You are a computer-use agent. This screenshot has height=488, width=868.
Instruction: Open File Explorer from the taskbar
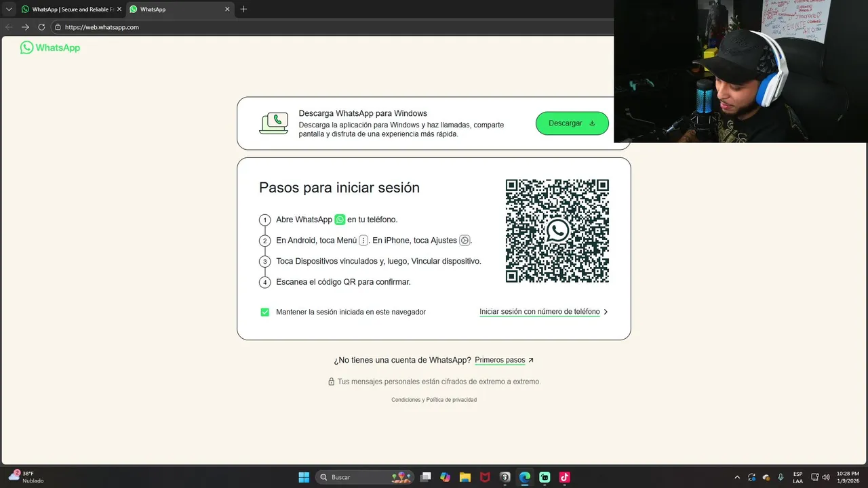465,477
